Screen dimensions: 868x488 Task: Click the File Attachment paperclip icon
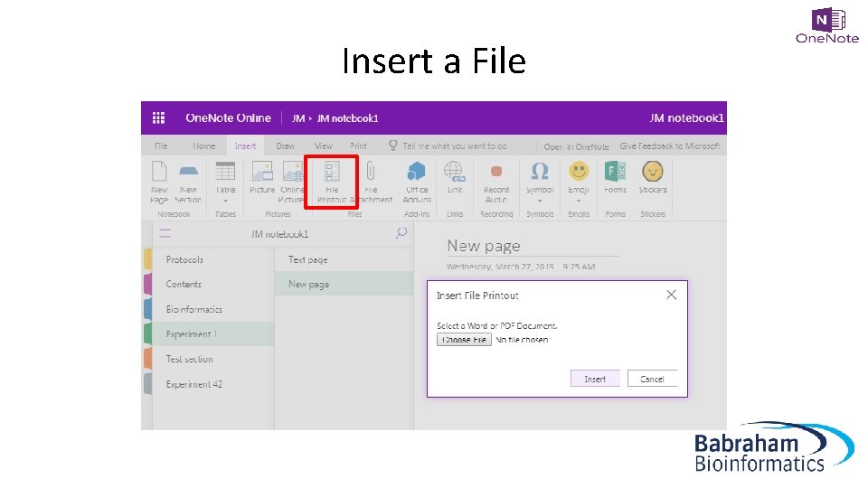(371, 172)
